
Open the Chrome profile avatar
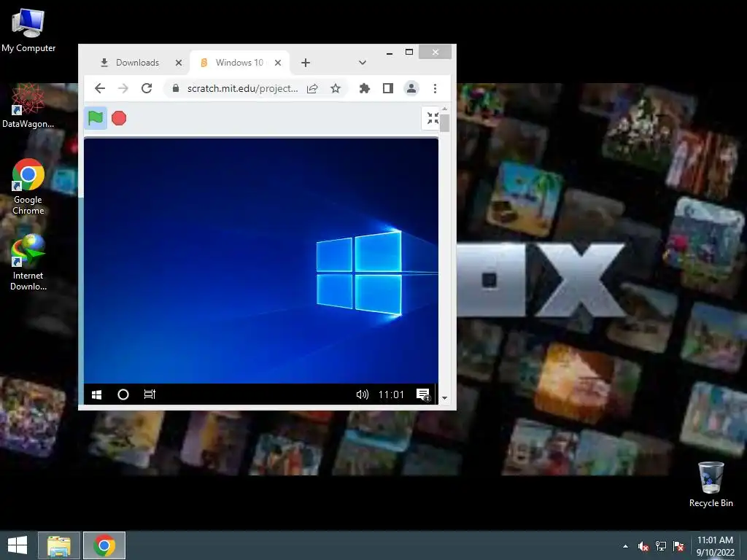point(411,88)
